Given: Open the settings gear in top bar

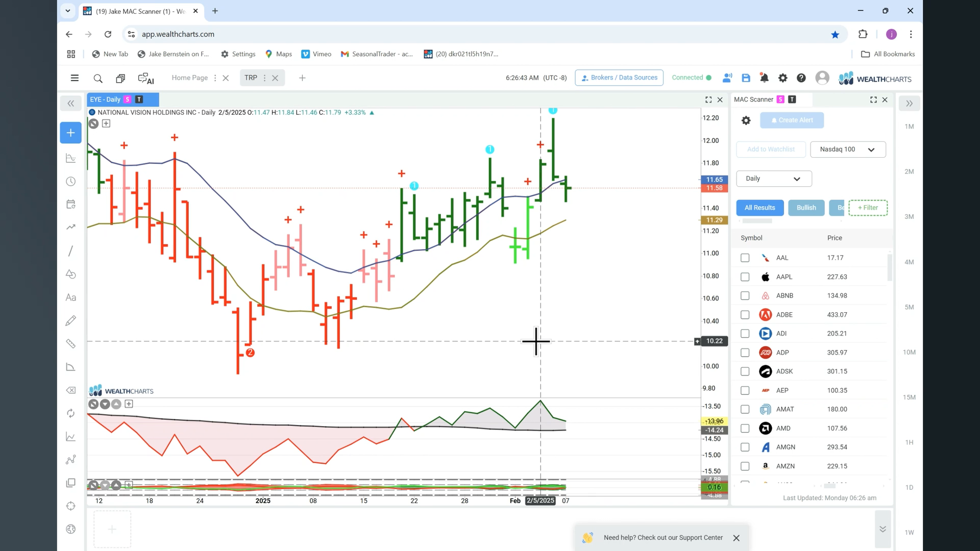Looking at the screenshot, I should click(782, 78).
